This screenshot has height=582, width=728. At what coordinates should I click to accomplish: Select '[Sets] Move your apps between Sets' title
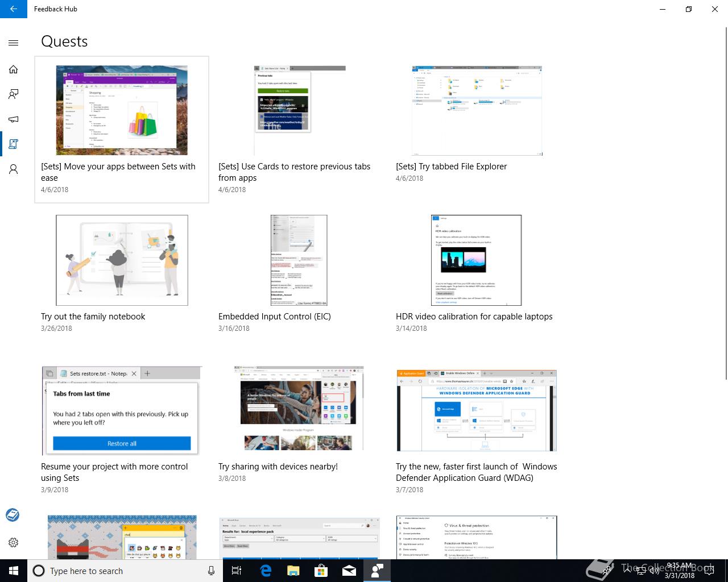[x=118, y=172]
